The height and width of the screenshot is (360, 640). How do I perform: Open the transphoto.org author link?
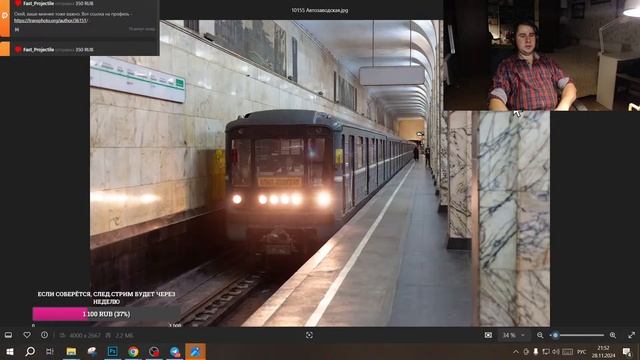click(51, 20)
